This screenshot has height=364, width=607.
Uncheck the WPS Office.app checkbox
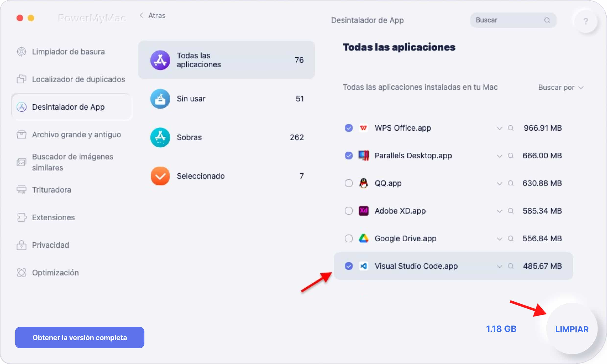(348, 128)
